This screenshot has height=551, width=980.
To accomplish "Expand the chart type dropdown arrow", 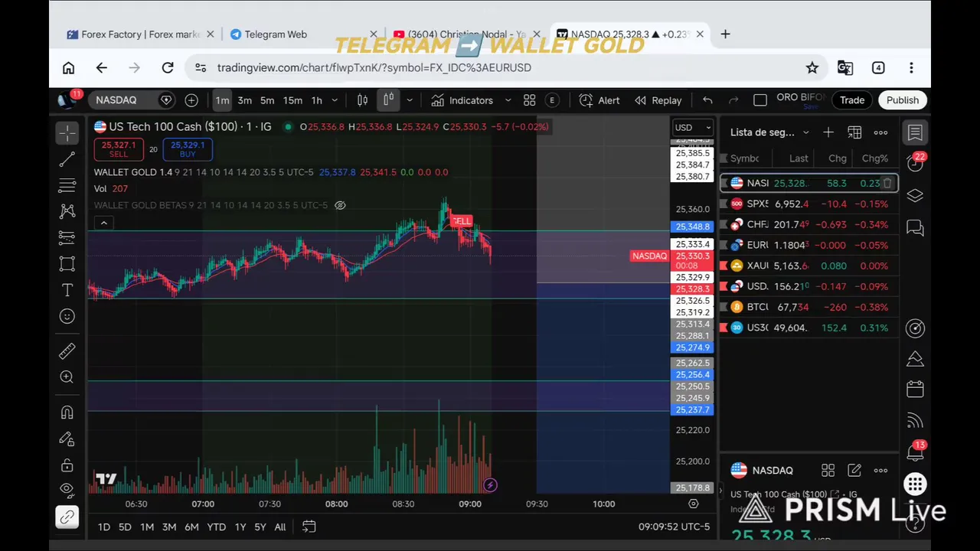I will coord(410,100).
